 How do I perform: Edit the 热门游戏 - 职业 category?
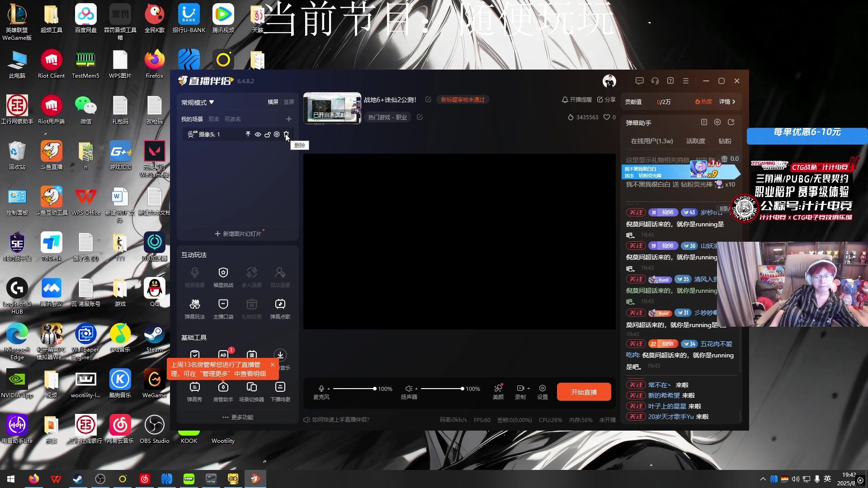tap(420, 117)
